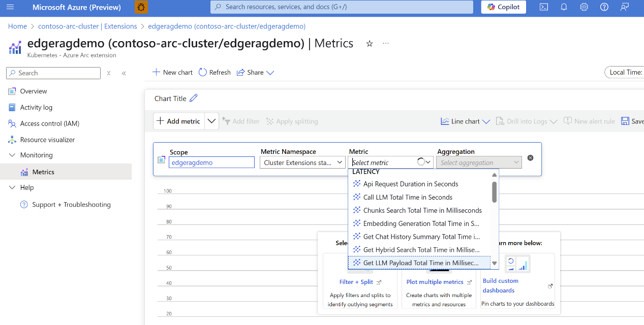Screen dimensions: 644x325
Task: Choose Get Hybrid Search Total Time metric
Action: [419, 250]
